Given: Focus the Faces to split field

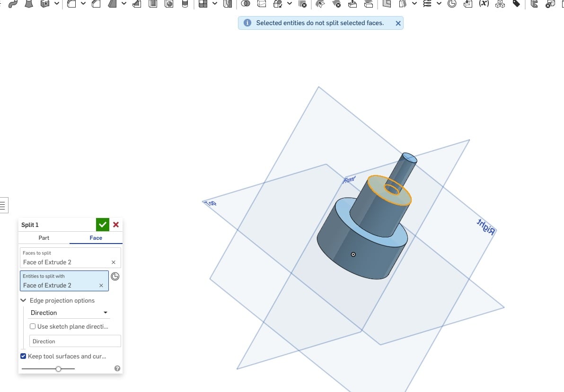Looking at the screenshot, I should [70, 258].
